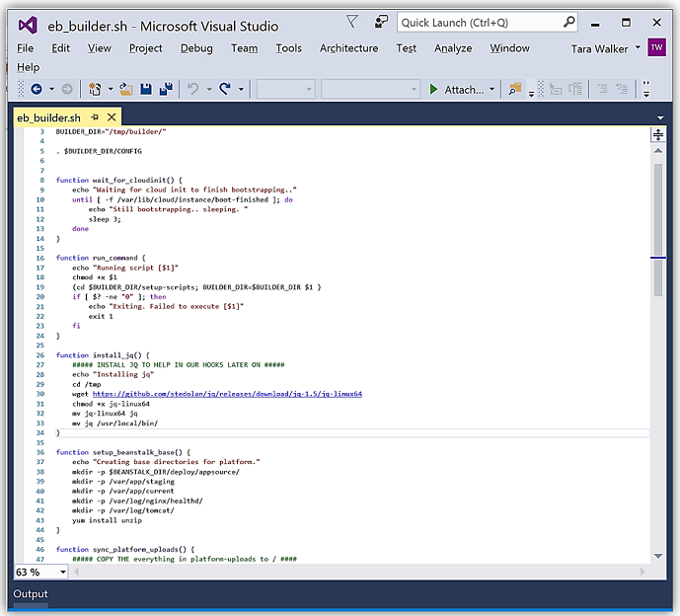
Task: Expand the 63 % zoom level dropdown
Action: point(64,572)
